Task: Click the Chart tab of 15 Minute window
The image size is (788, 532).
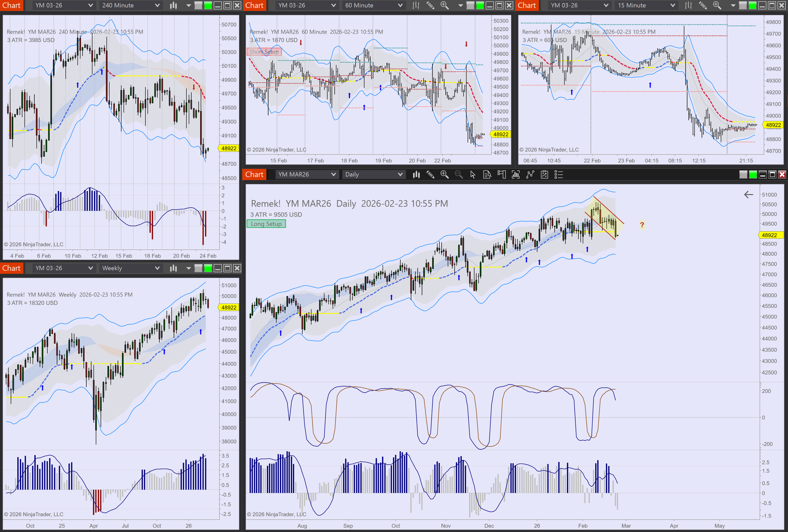Action: coord(527,5)
